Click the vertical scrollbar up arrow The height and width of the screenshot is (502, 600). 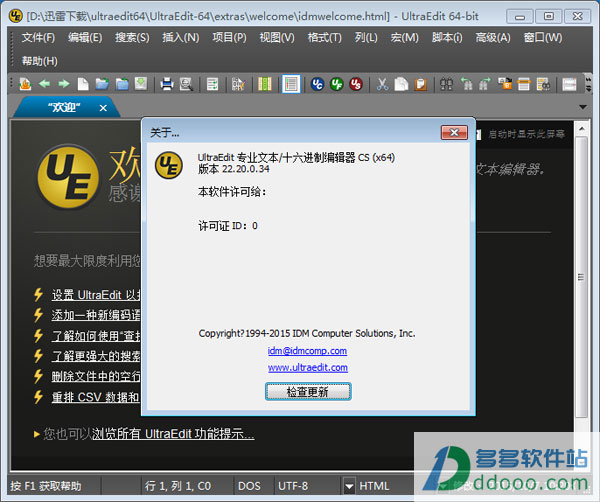click(x=581, y=129)
